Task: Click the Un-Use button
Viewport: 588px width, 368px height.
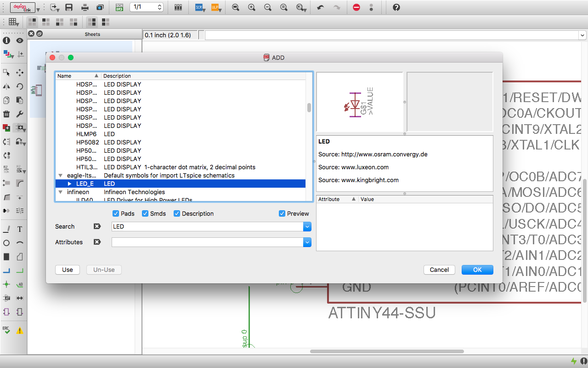Action: pyautogui.click(x=104, y=270)
